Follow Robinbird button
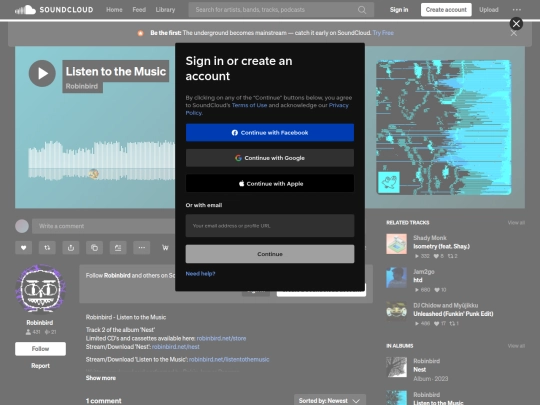The width and height of the screenshot is (540, 405). pos(40,349)
